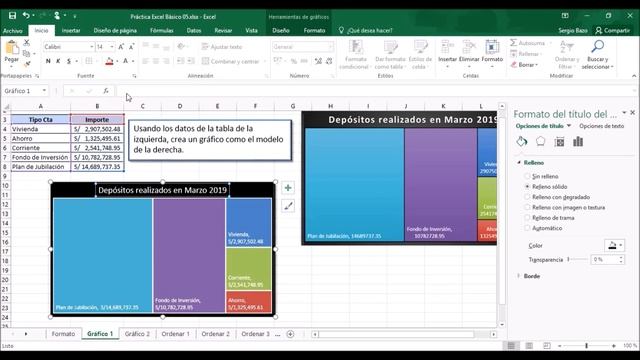Screen dimensions: 640x360
Task: Open the chart options bar icon in the pane
Action: pyautogui.click(x=578, y=142)
